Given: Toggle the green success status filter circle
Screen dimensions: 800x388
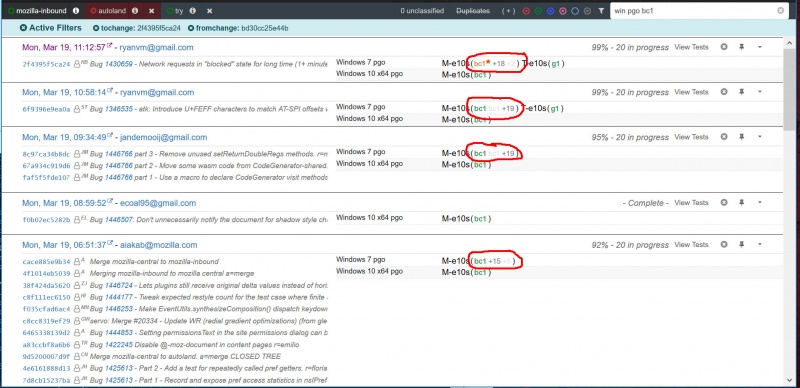Looking at the screenshot, I should point(538,11).
